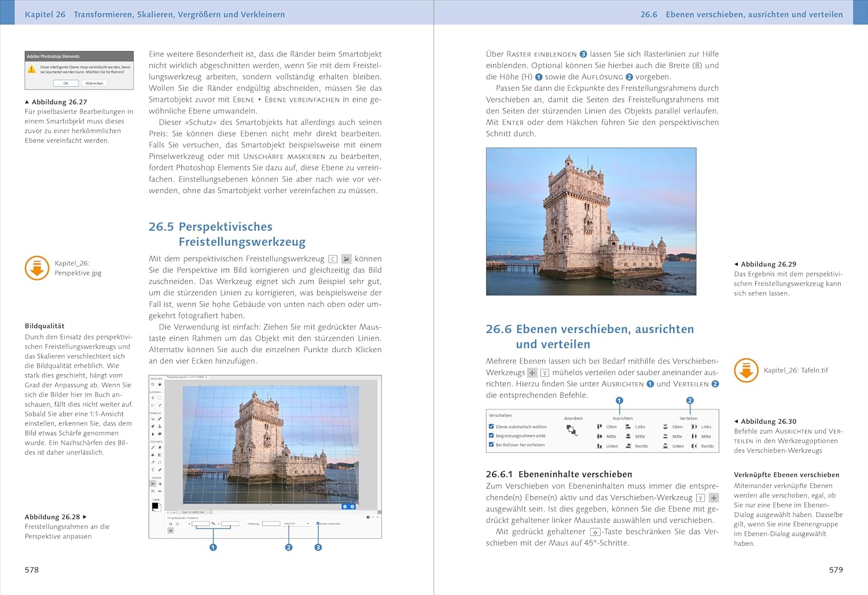The width and height of the screenshot is (868, 595).
Task: Click OK in the Photoshop Elements dialog
Action: (x=65, y=83)
